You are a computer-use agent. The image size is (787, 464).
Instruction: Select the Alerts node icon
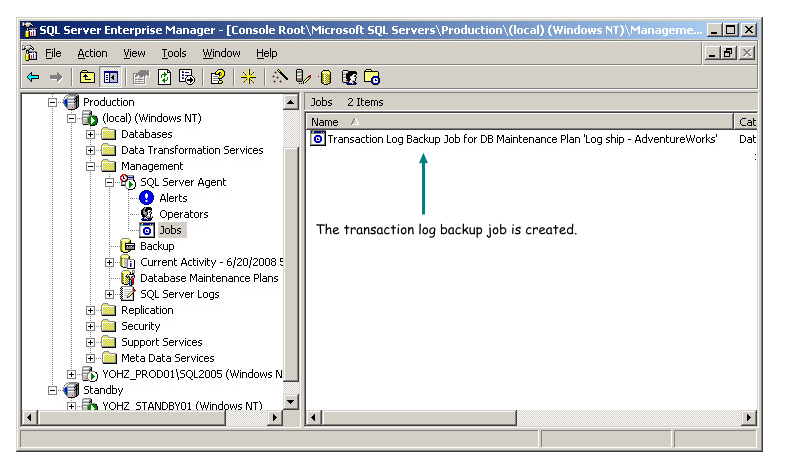coord(147,198)
